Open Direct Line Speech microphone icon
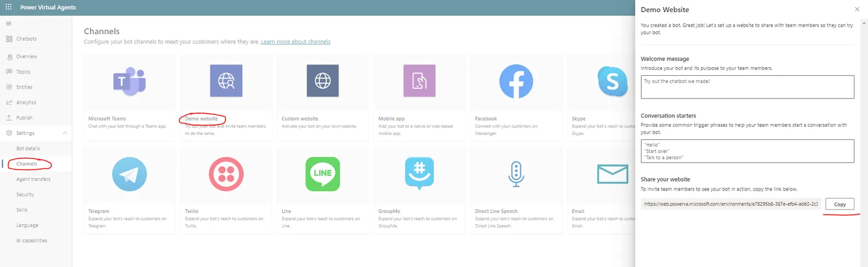Viewport: 868px width, 267px height. pyautogui.click(x=516, y=174)
